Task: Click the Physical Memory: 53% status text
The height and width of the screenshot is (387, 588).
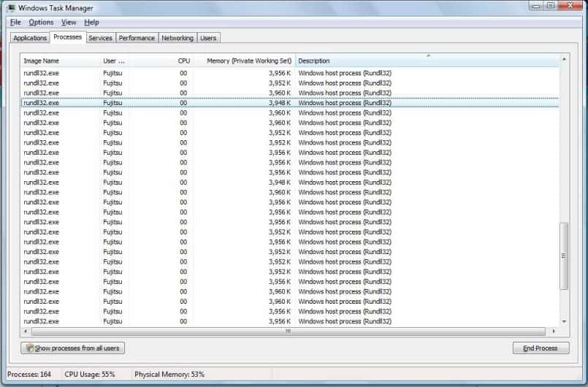Action: click(169, 375)
